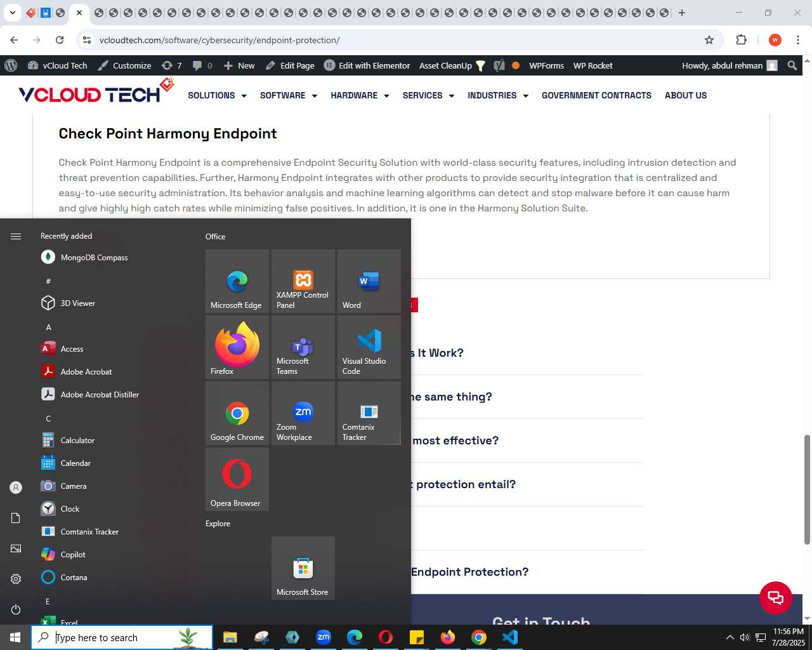
Task: Open the chat bubble widget
Action: click(776, 597)
